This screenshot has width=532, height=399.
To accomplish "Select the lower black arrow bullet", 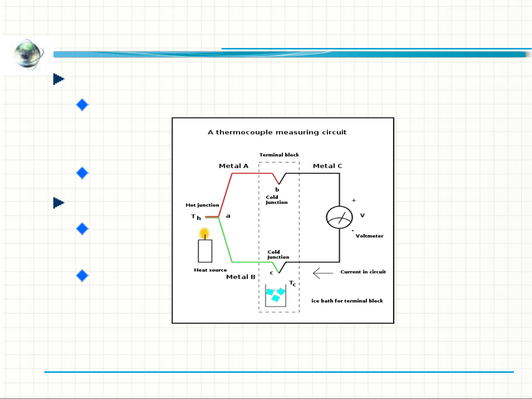I will click(x=59, y=203).
